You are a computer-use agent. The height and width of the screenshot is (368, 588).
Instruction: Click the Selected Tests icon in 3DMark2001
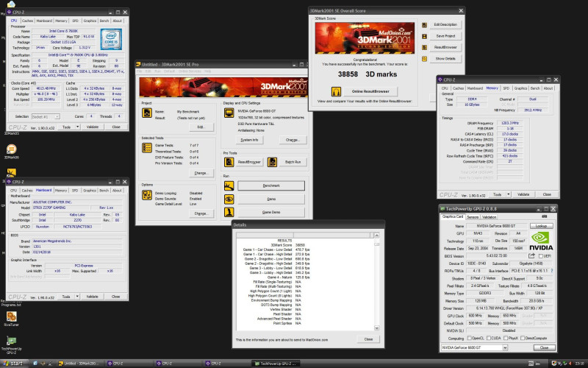pyautogui.click(x=146, y=148)
